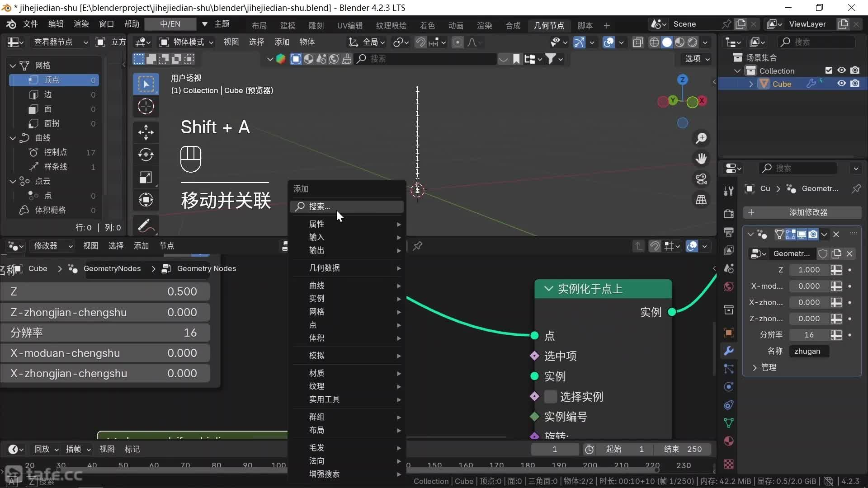
Task: Click the 搜索 field in Add menu
Action: (347, 206)
